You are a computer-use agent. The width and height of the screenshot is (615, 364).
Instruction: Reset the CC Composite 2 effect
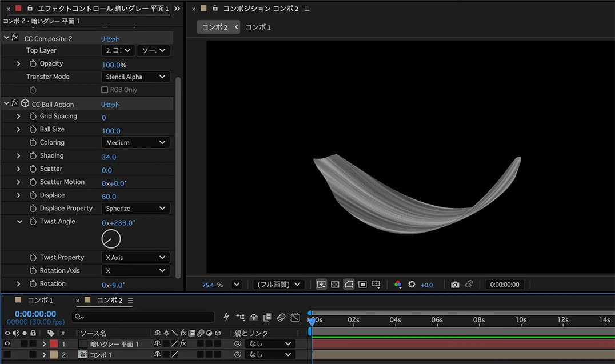pos(110,39)
